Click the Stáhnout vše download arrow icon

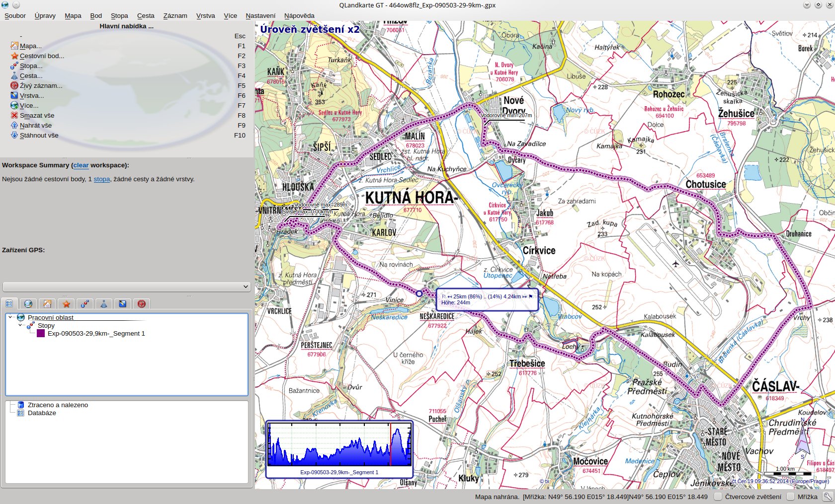(14, 135)
